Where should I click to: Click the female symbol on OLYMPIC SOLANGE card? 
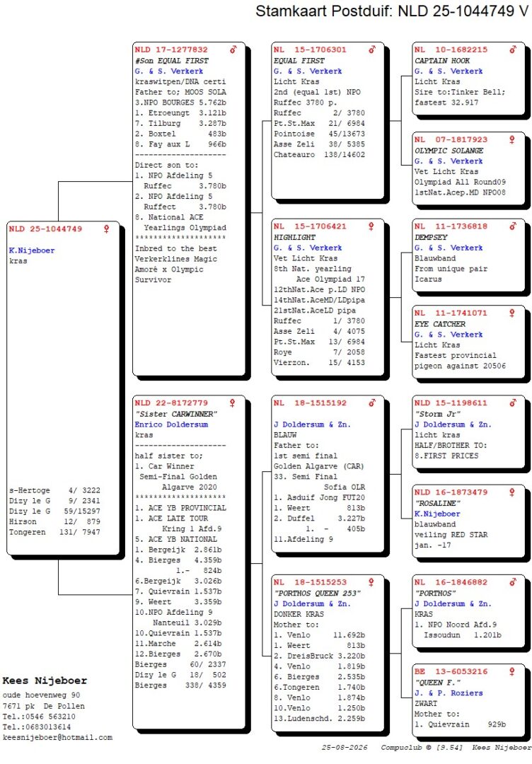[512, 140]
